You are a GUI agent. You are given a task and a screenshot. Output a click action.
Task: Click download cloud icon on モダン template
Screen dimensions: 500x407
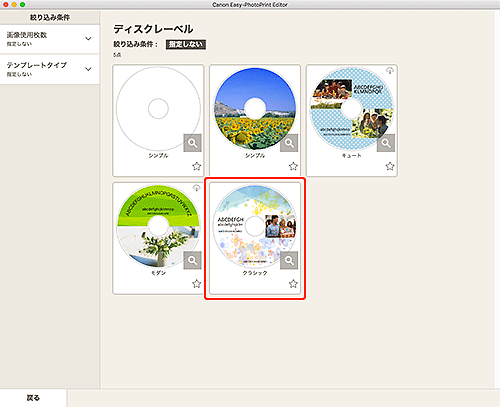tap(196, 188)
